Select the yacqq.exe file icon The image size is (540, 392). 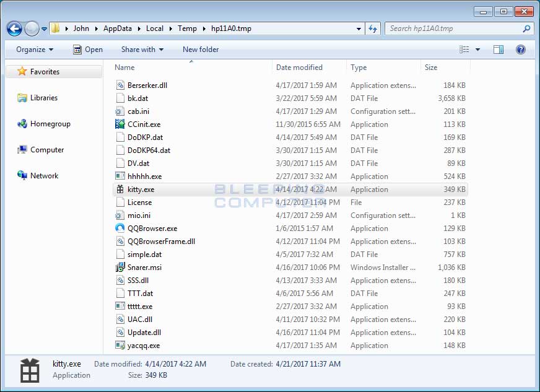pyautogui.click(x=120, y=345)
